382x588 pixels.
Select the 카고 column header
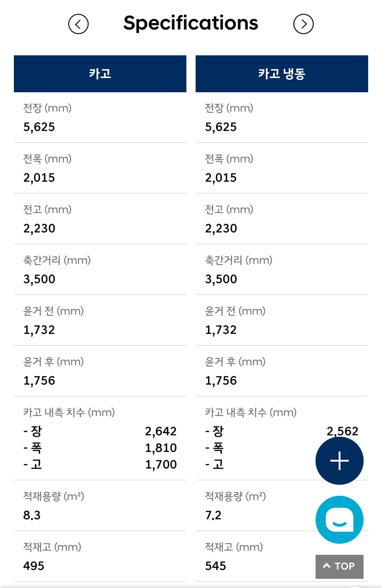(x=100, y=74)
